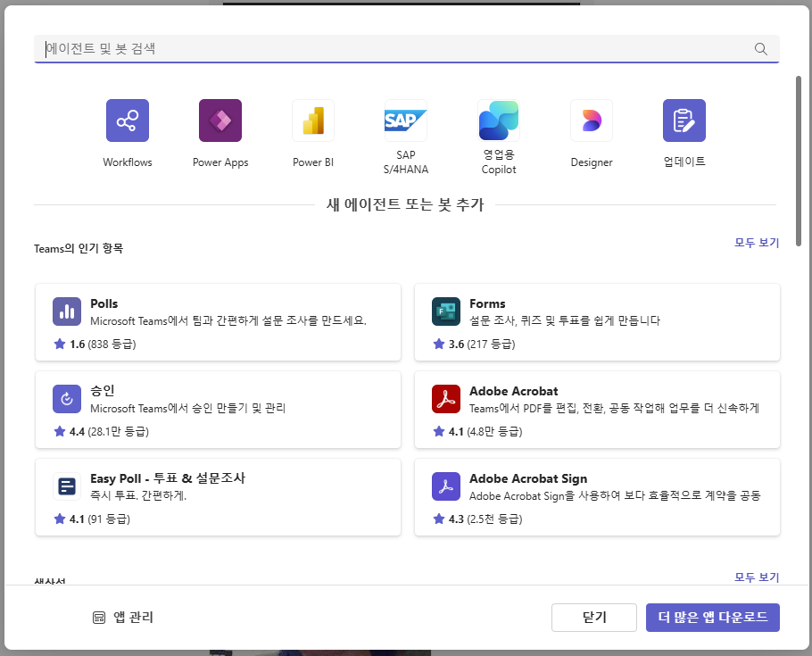Choose the Adobe Acrobat card

(597, 410)
